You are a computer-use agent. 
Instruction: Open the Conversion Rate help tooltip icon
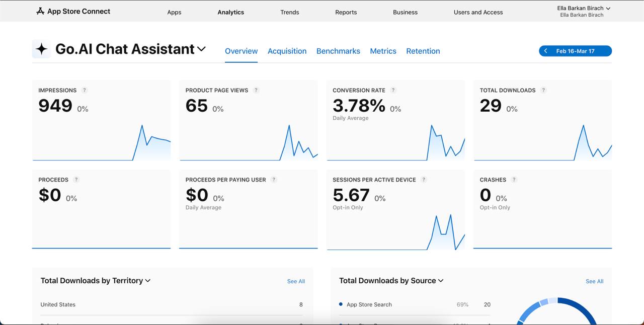click(393, 90)
